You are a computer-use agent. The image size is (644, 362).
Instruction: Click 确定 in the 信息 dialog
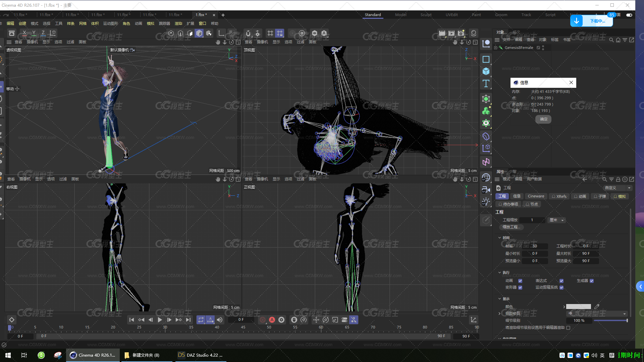click(543, 119)
